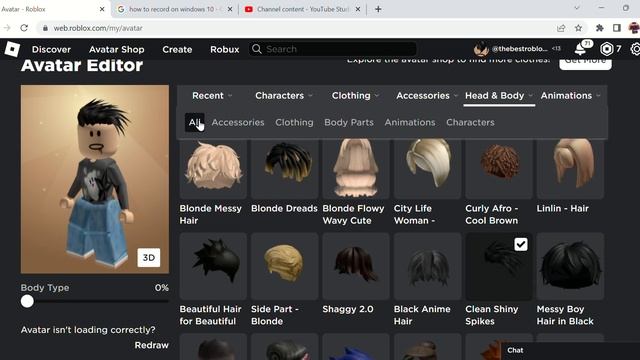Expand the Recent dropdown

tap(212, 96)
